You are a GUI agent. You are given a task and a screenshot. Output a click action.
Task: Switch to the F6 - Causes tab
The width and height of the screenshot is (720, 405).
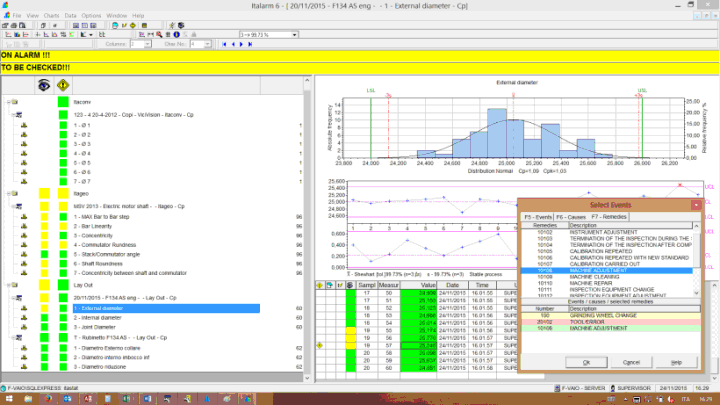[571, 217]
